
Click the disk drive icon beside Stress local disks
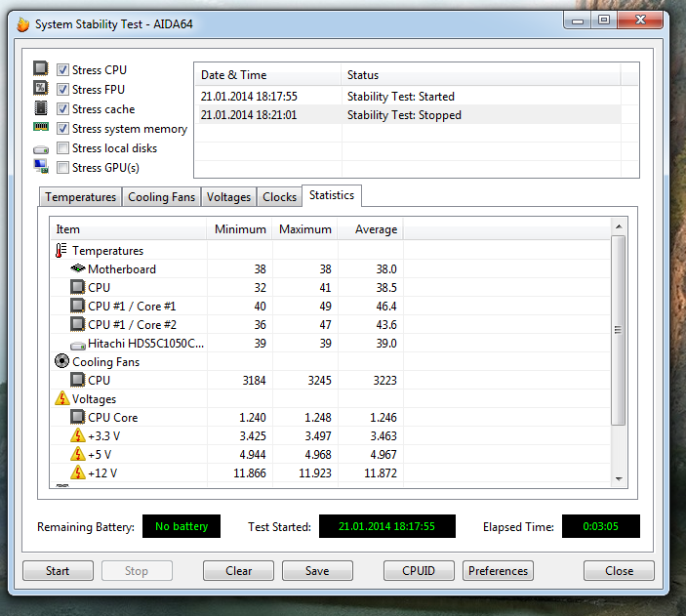pyautogui.click(x=41, y=149)
